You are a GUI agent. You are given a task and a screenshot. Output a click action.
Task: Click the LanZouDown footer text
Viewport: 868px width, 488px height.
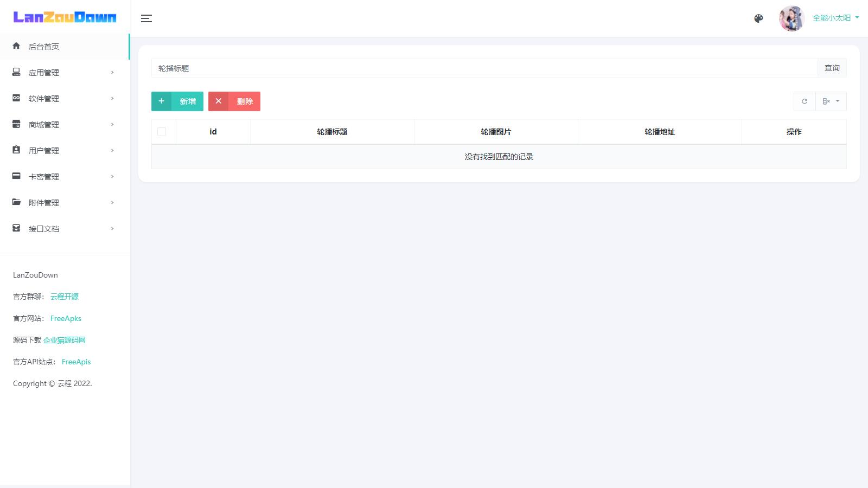[x=35, y=275]
